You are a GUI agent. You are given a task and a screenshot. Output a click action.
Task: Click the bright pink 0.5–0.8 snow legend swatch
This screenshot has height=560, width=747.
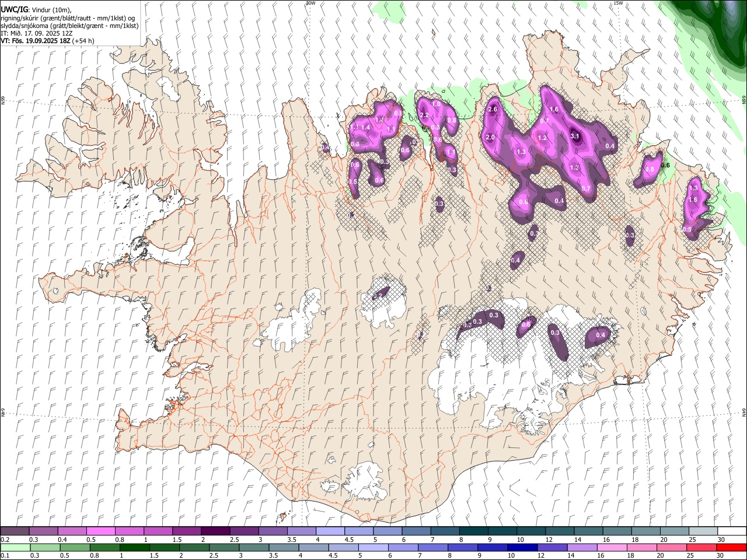[x=101, y=531]
